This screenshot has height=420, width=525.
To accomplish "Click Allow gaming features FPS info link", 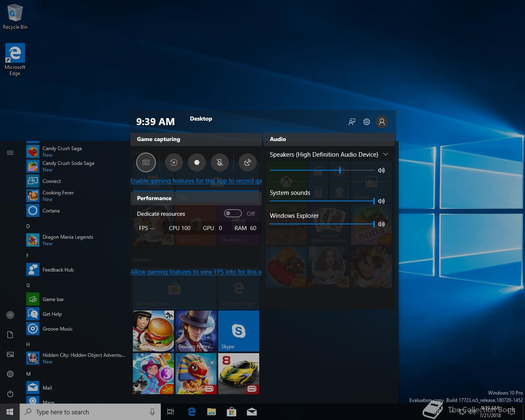I will [196, 272].
